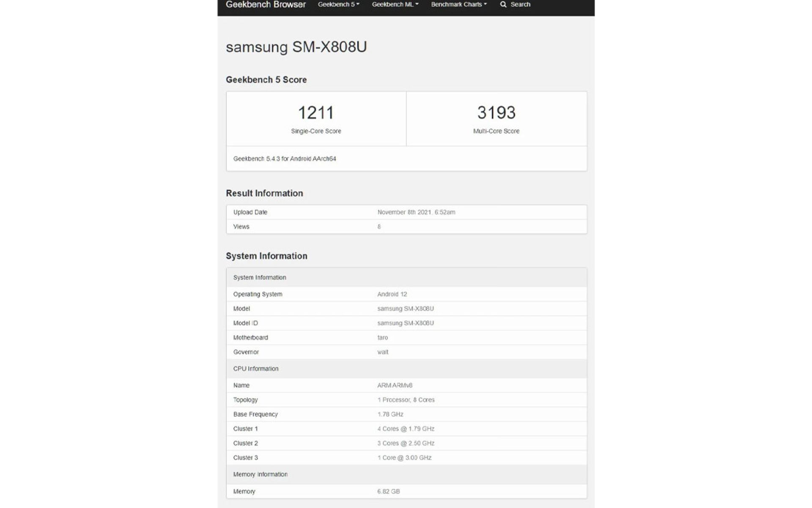Click the Result Information heading

264,193
